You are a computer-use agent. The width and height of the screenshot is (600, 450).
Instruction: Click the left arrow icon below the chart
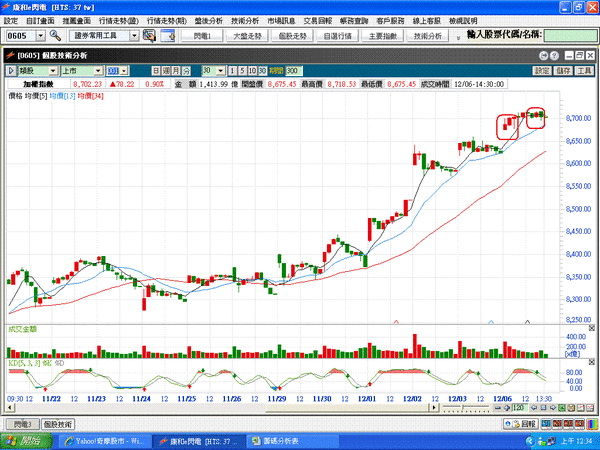click(534, 408)
